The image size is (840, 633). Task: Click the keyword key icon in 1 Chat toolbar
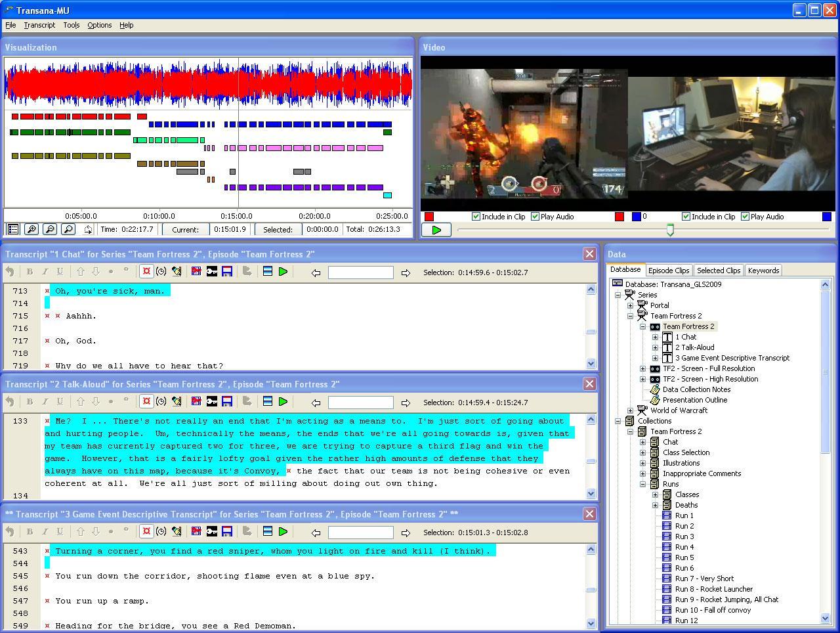tap(212, 271)
